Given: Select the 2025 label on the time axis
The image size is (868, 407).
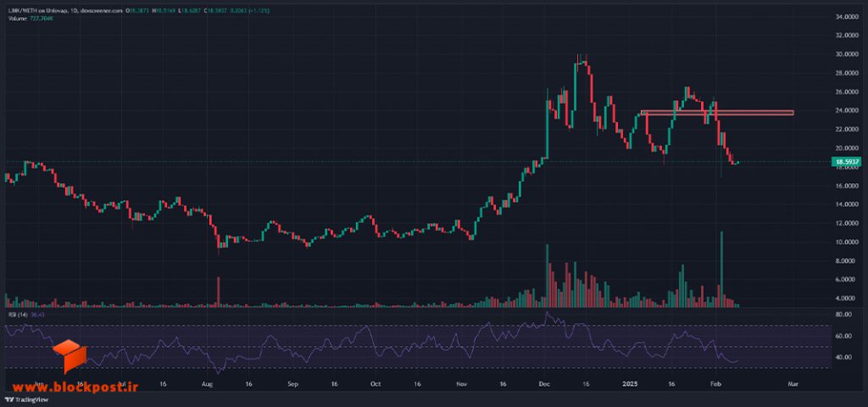Looking at the screenshot, I should click(630, 383).
